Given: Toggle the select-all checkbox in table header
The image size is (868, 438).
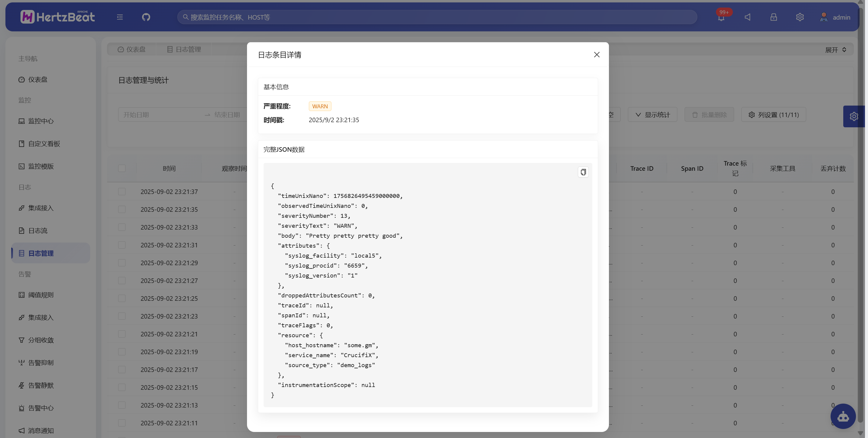Looking at the screenshot, I should pyautogui.click(x=122, y=169).
